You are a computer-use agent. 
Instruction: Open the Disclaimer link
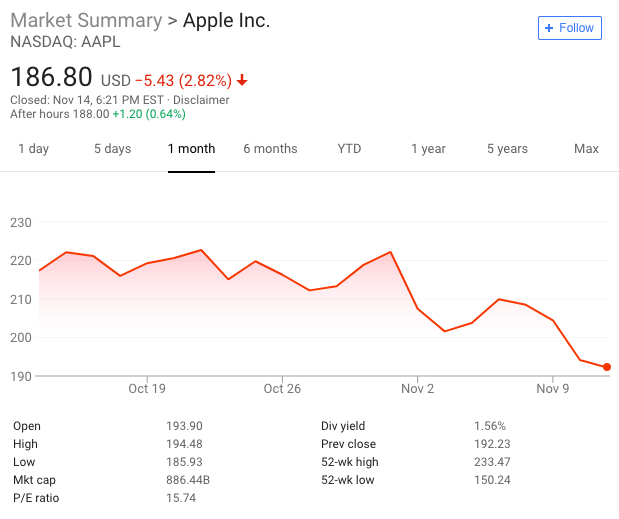point(200,100)
